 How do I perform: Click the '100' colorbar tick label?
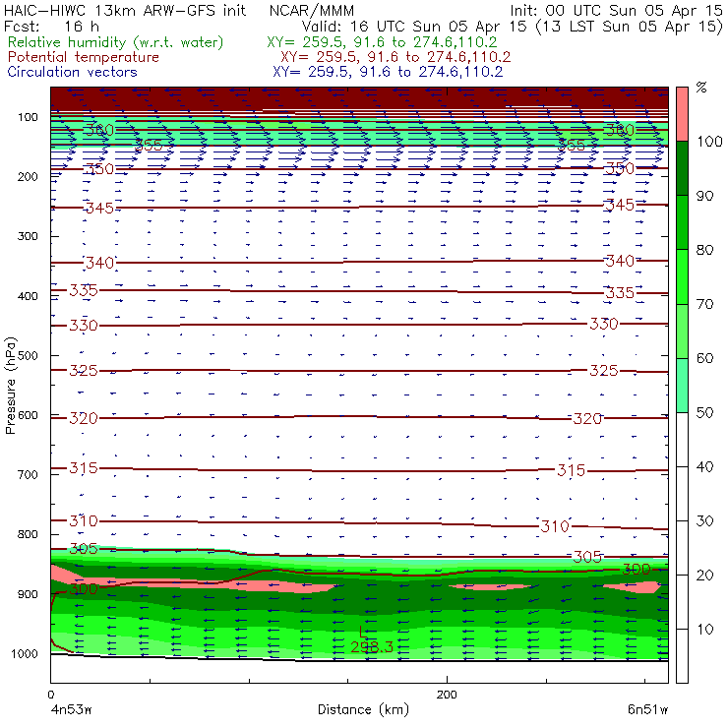coord(710,141)
